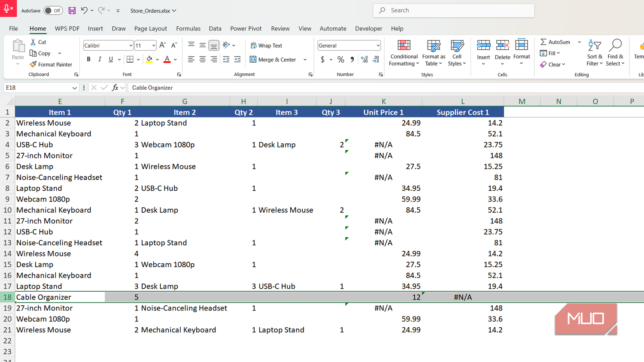644x362 pixels.
Task: Apply red font color
Action: [x=167, y=59]
